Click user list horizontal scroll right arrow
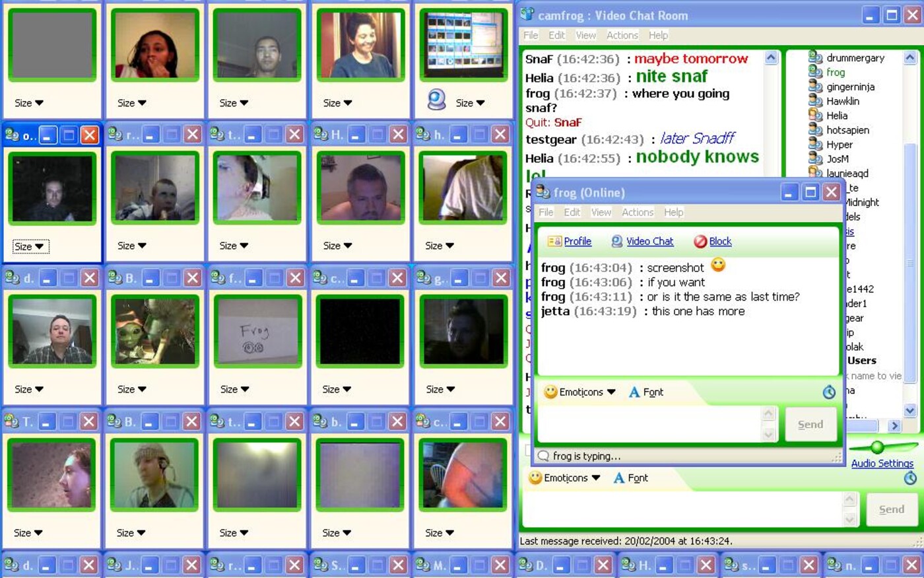This screenshot has width=924, height=578. point(895,426)
